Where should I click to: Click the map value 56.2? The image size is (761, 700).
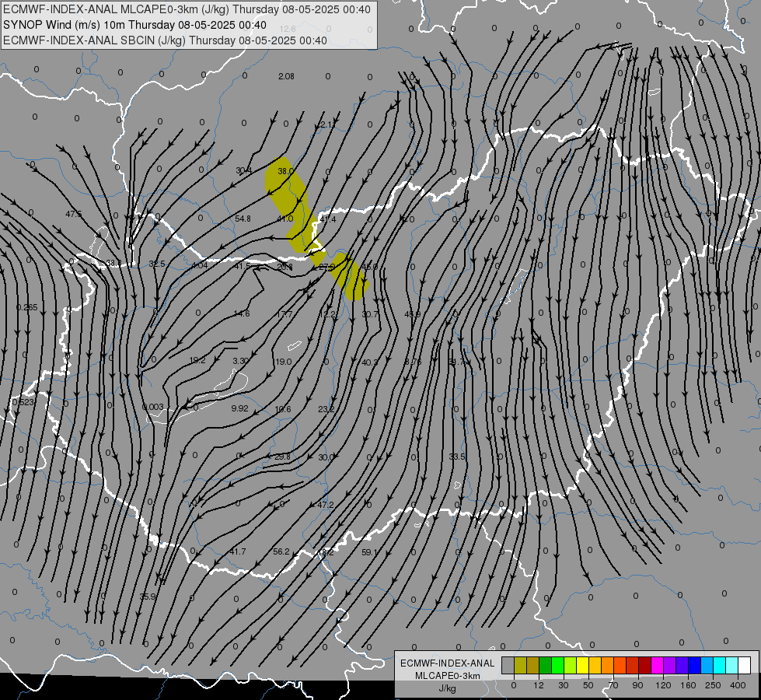click(x=281, y=551)
